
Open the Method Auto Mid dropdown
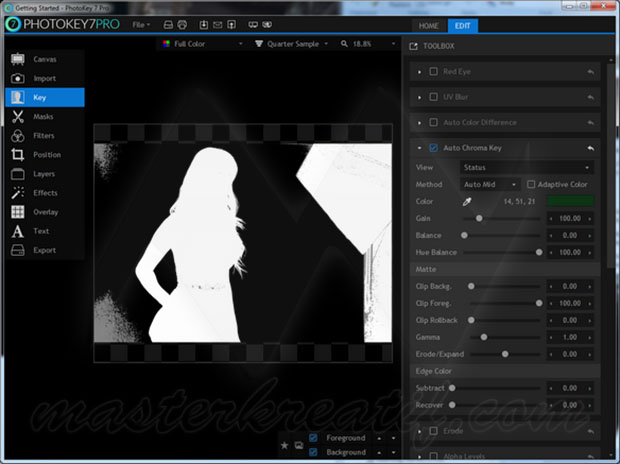[x=490, y=184]
